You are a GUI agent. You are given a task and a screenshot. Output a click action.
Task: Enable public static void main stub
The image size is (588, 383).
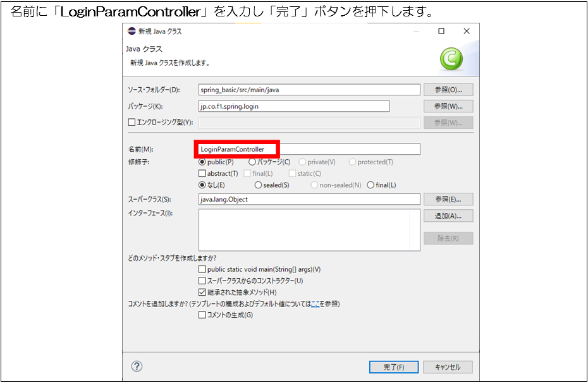click(x=202, y=269)
